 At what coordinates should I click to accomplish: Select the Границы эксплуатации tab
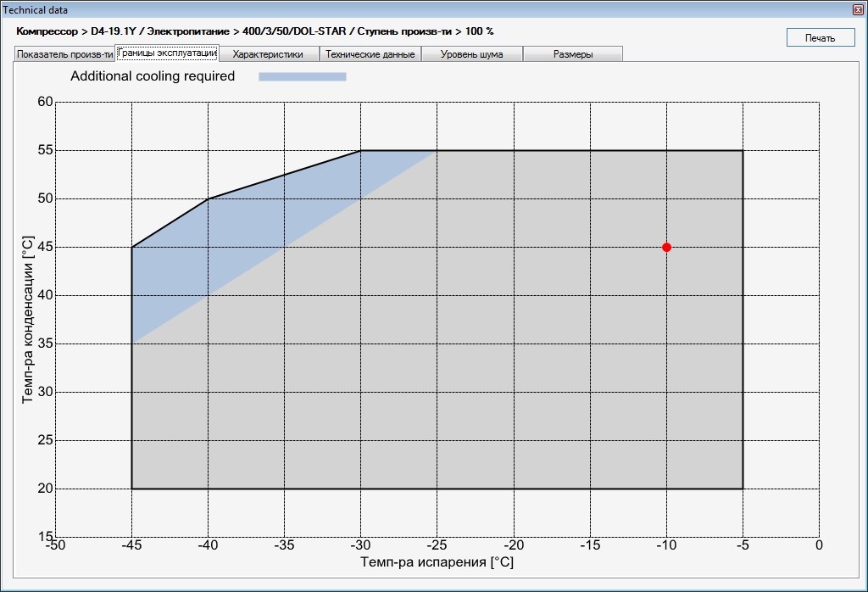(x=167, y=53)
